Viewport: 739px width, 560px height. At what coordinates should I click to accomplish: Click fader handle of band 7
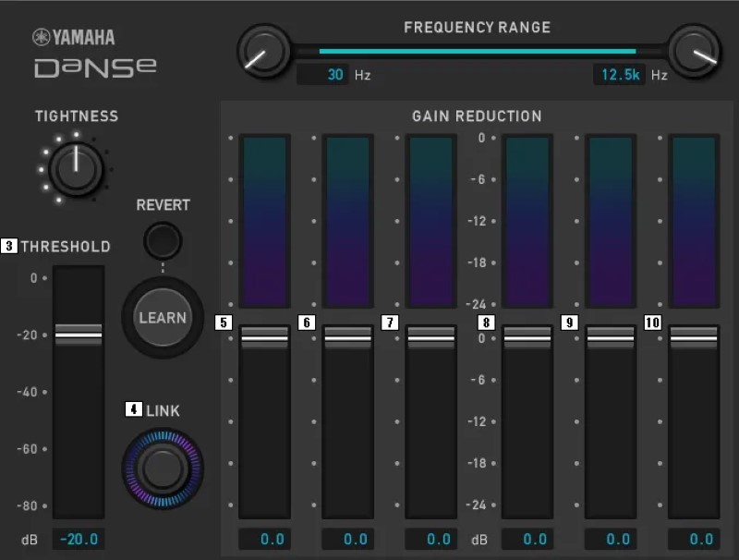[x=430, y=338]
